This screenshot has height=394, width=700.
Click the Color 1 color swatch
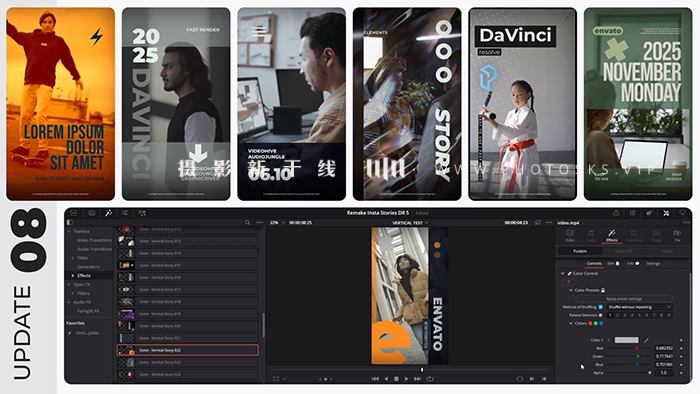click(x=626, y=340)
